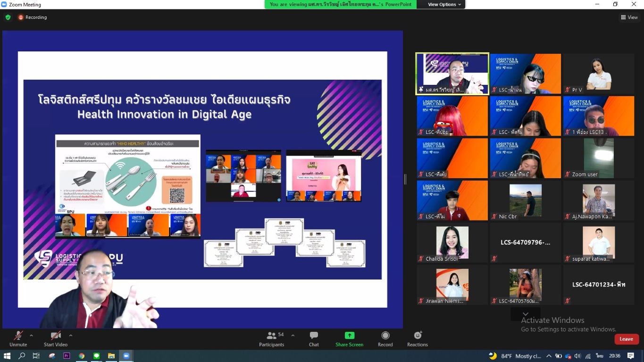Image resolution: width=644 pixels, height=362 pixels.
Task: Expand audio options arrow beside Unmute
Action: point(31,336)
